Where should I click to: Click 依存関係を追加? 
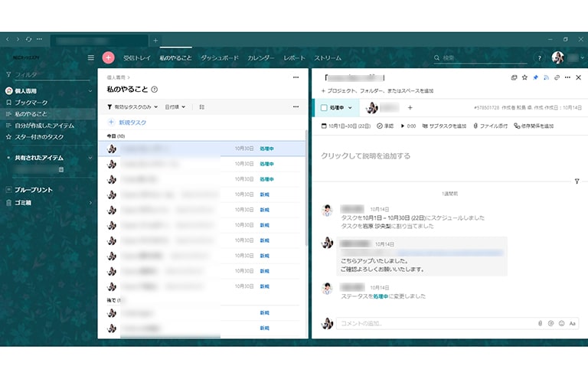(x=534, y=126)
